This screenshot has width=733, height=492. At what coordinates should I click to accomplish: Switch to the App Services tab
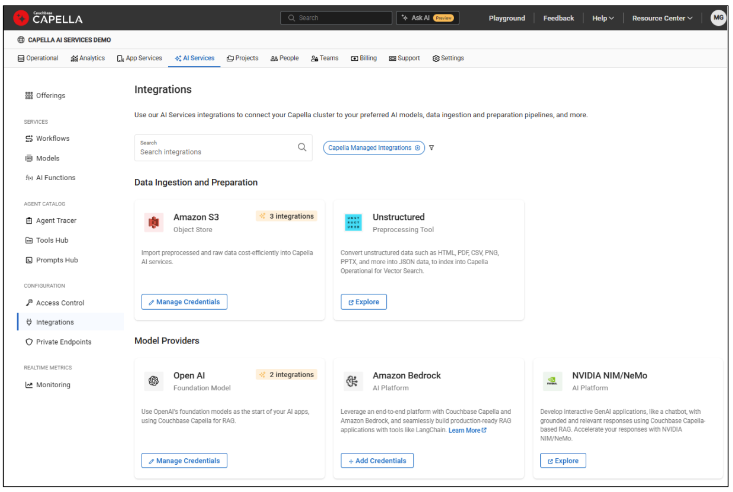(139, 58)
